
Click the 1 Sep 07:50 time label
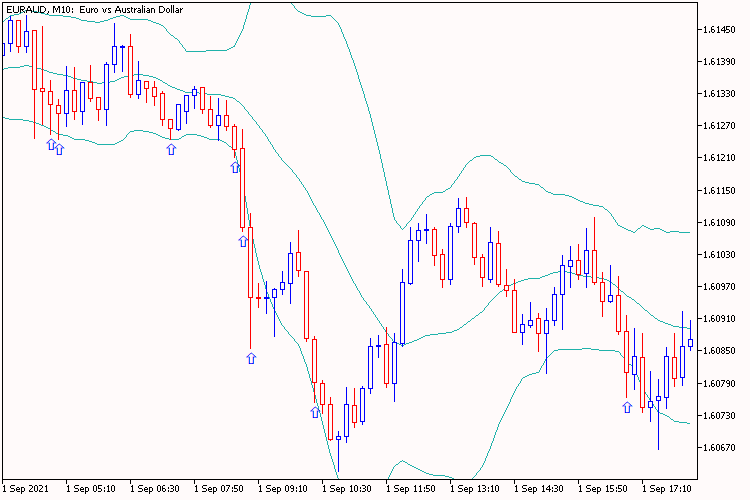tap(219, 489)
